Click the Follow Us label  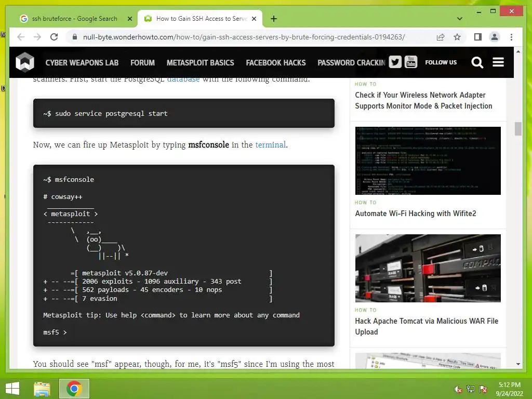click(441, 62)
